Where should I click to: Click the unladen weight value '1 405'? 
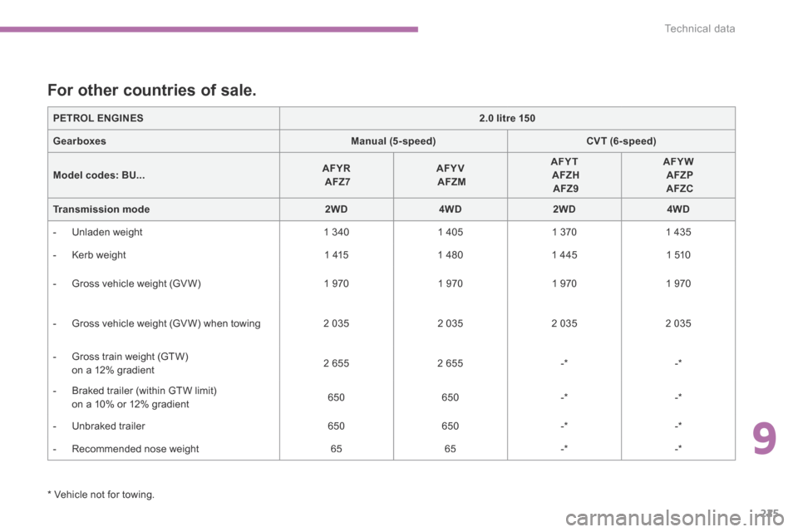click(x=451, y=232)
